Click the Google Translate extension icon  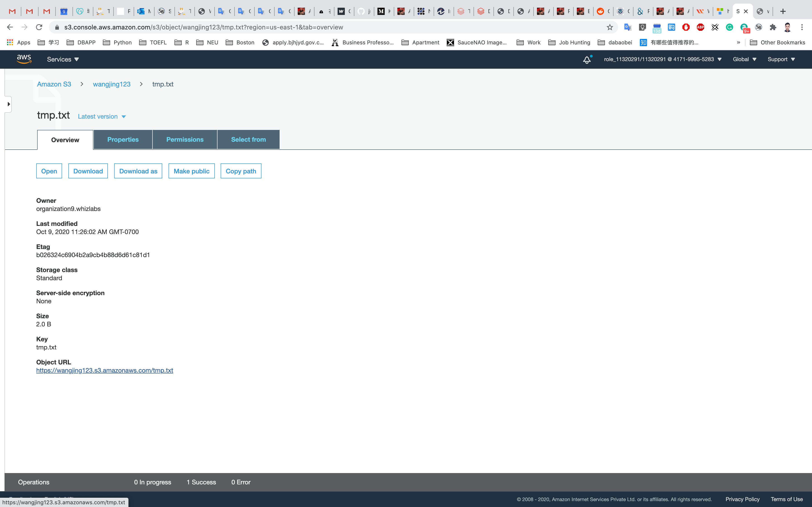pos(628,27)
